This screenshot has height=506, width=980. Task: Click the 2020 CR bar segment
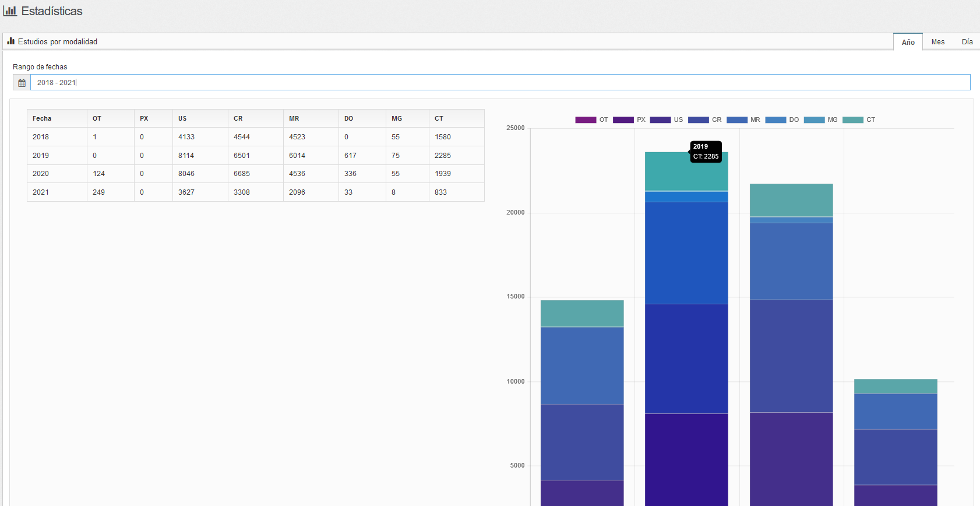pos(791,356)
